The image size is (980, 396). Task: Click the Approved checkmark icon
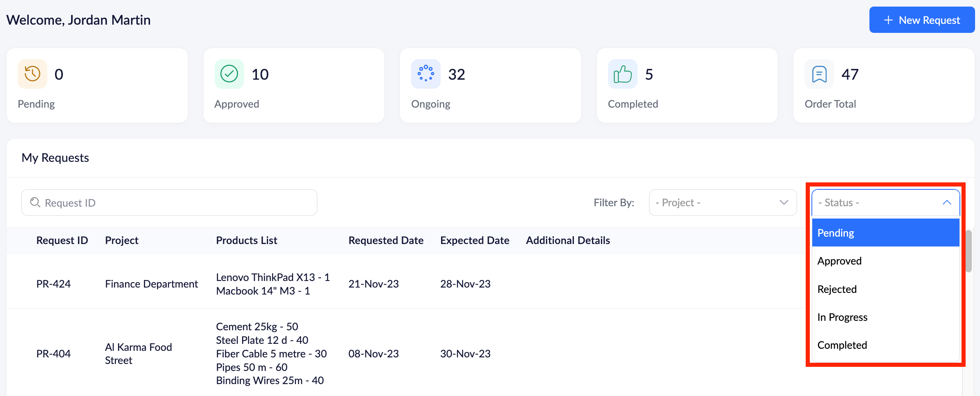tap(229, 74)
